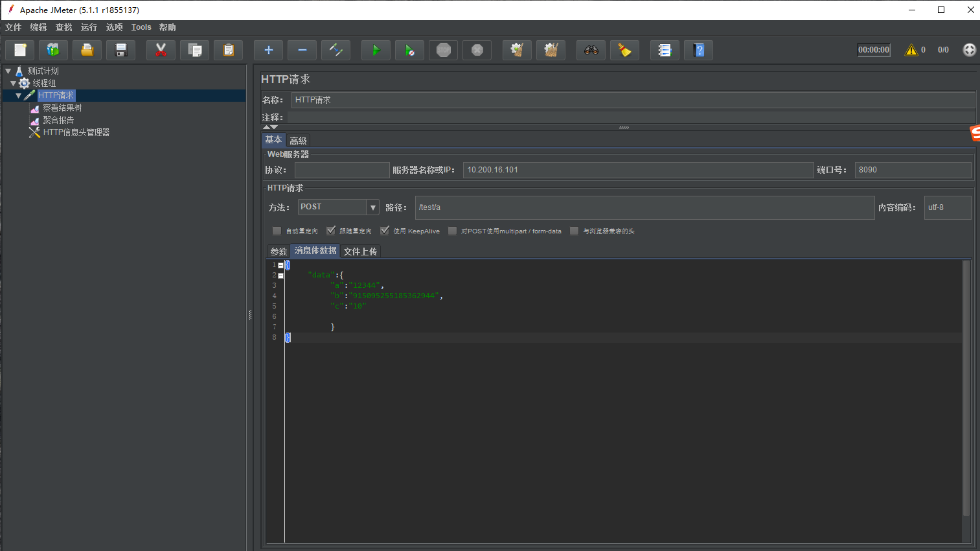
Task: Click the Toggle enable/disable icon
Action: coord(336,50)
